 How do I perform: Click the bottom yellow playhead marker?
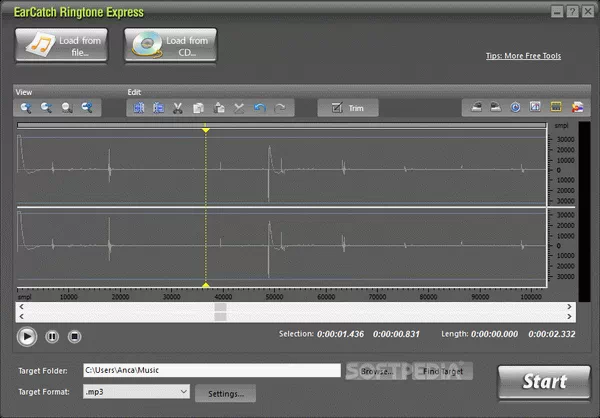point(206,285)
